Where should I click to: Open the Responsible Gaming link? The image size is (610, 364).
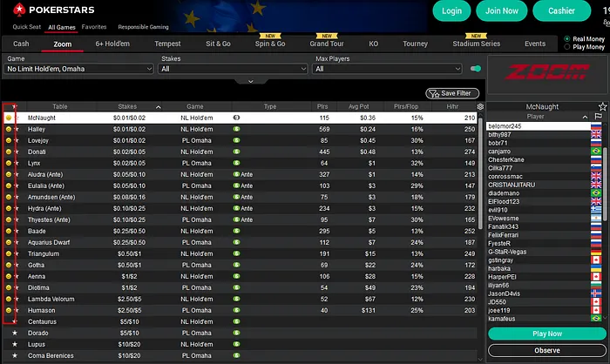[x=143, y=27]
